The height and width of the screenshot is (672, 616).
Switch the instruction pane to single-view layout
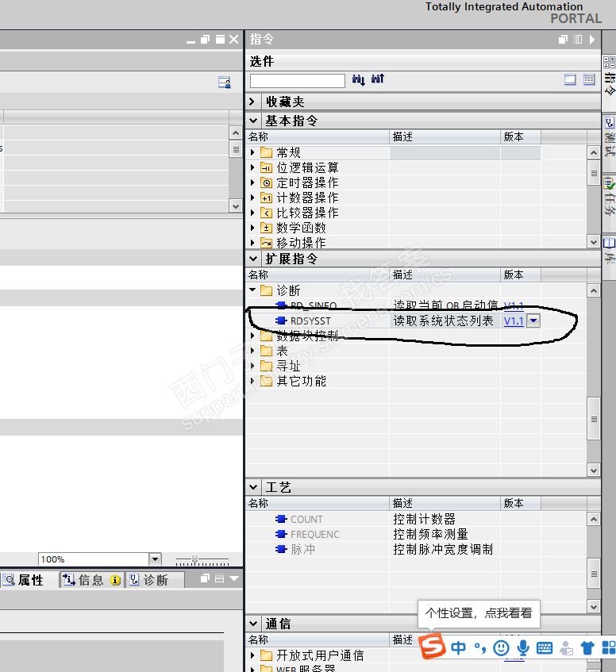pos(570,79)
